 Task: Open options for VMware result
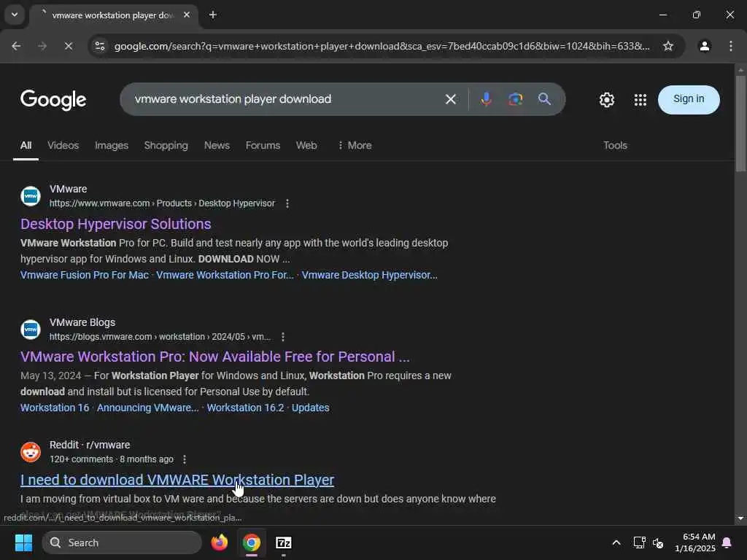(x=287, y=203)
